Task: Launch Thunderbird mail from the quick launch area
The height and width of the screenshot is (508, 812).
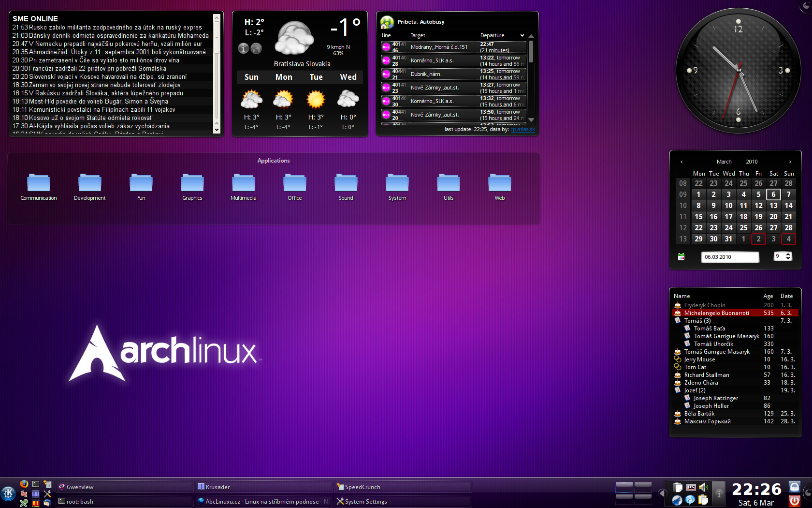Action: coord(47,504)
